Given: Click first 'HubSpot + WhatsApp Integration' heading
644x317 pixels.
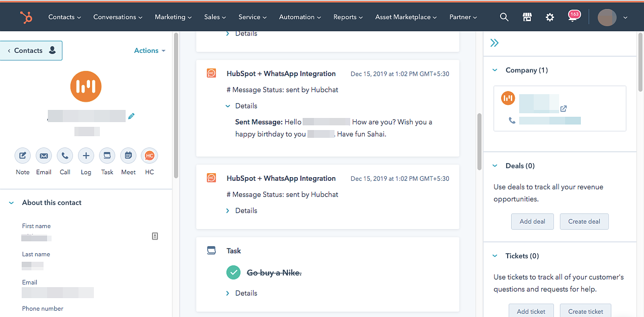Looking at the screenshot, I should tap(281, 74).
